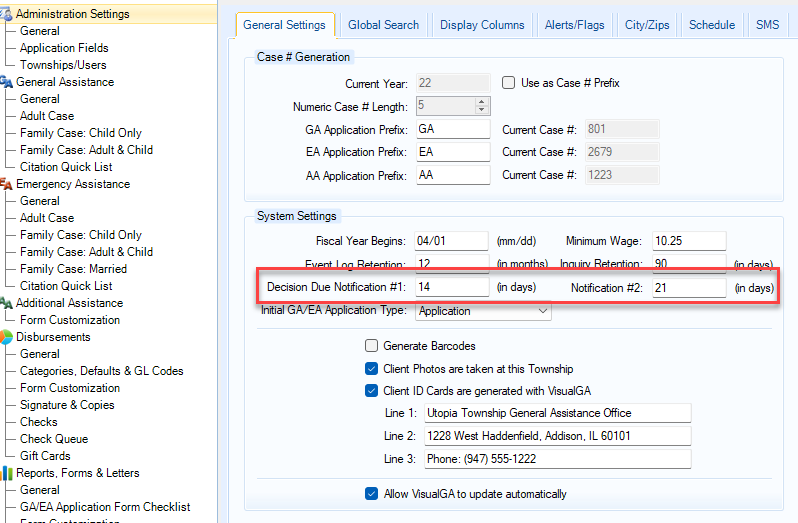Viewport: 798px width, 523px height.
Task: Switch to Display Columns tab
Action: tap(482, 25)
